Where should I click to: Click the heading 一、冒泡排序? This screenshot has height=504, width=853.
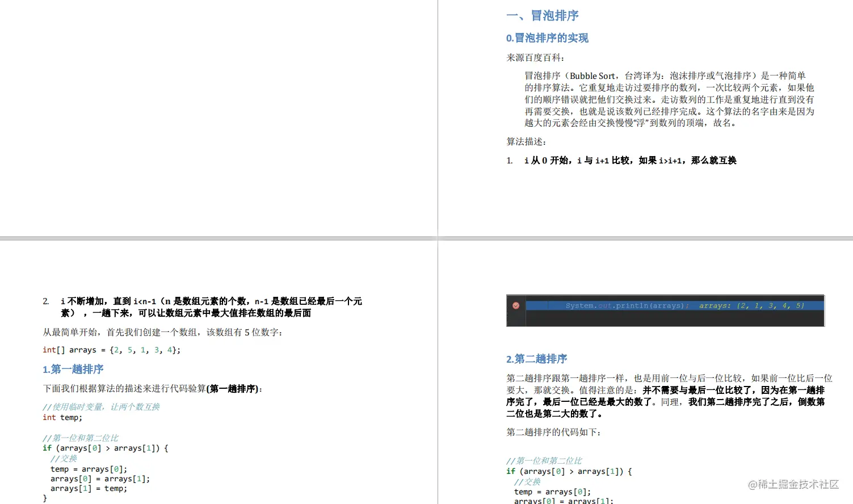542,15
